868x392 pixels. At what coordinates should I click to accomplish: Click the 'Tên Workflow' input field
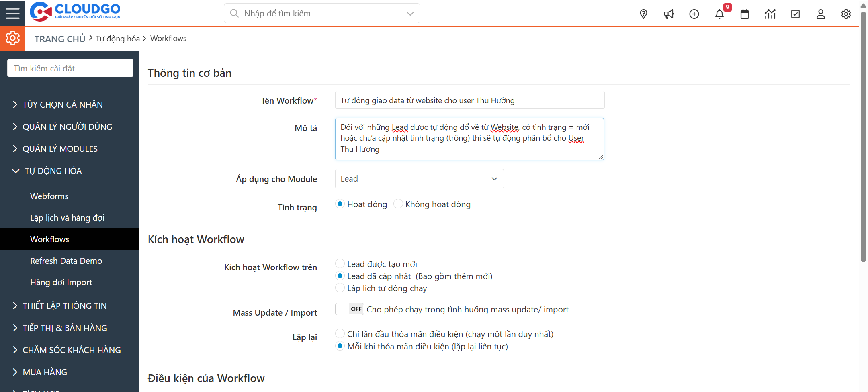469,100
